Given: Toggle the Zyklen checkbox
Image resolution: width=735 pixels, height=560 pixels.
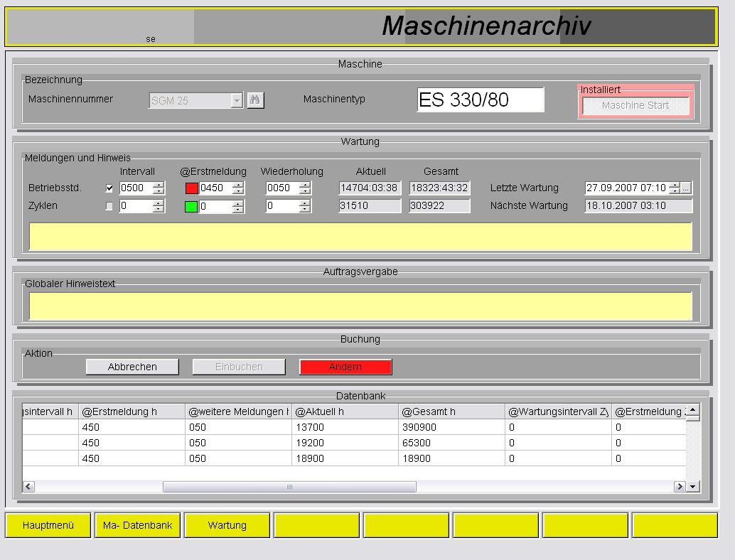Looking at the screenshot, I should pos(109,206).
